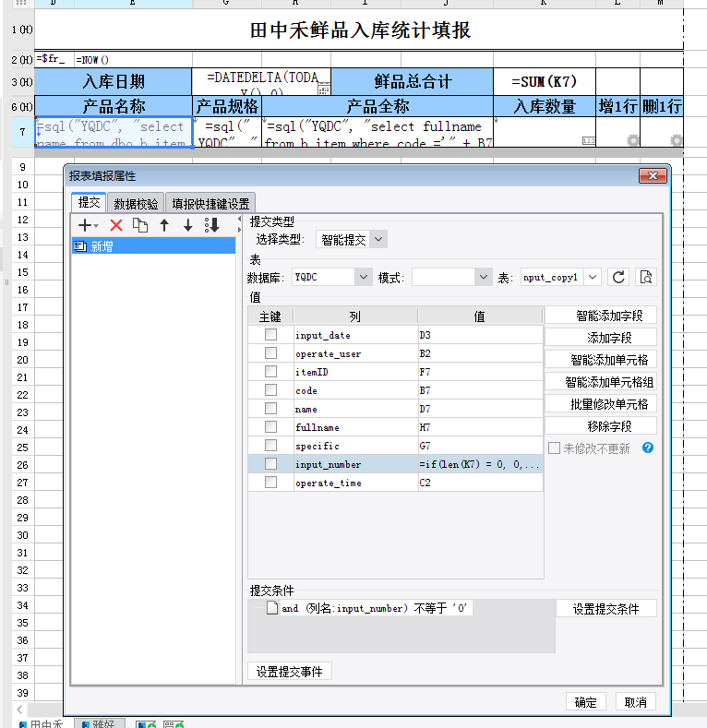The image size is (707, 728).
Task: Select the =NOW() cell in row 2
Action: pos(133,59)
